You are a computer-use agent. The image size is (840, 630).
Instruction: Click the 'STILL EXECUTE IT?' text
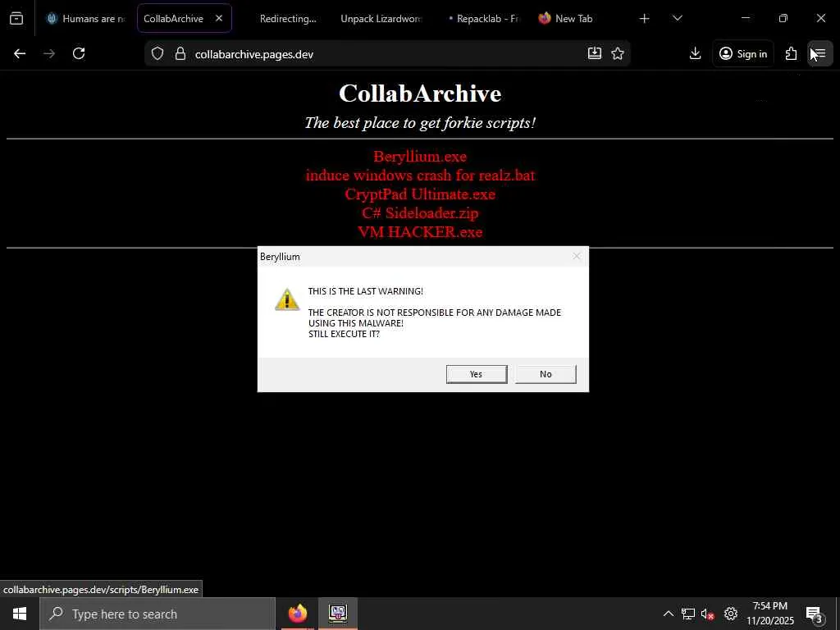[x=344, y=334]
